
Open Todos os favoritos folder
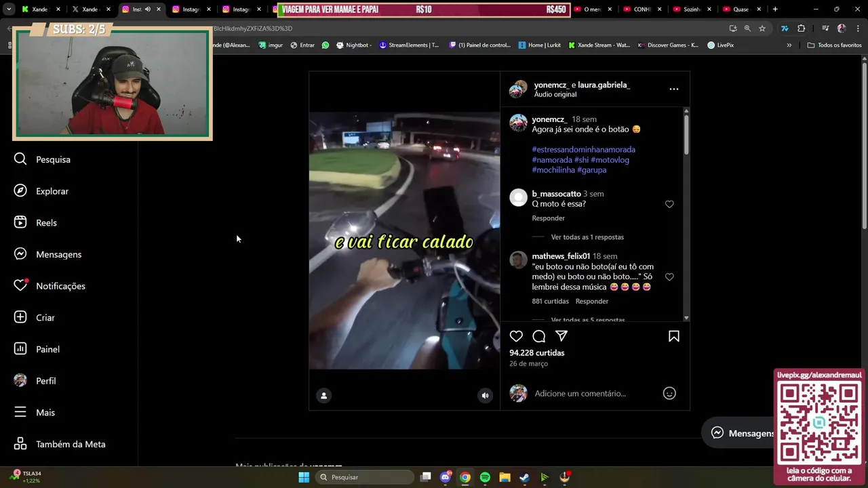tap(834, 45)
